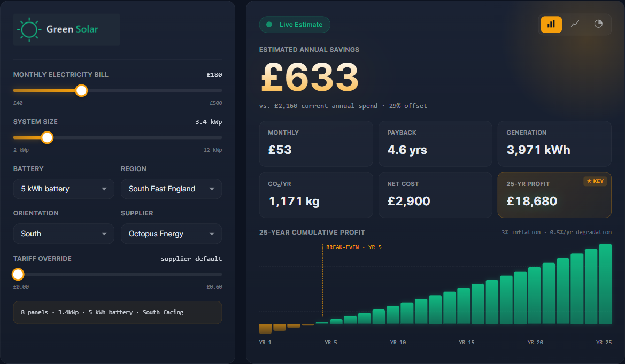Click the YR 20 axis label
This screenshot has width=625, height=364.
point(535,343)
